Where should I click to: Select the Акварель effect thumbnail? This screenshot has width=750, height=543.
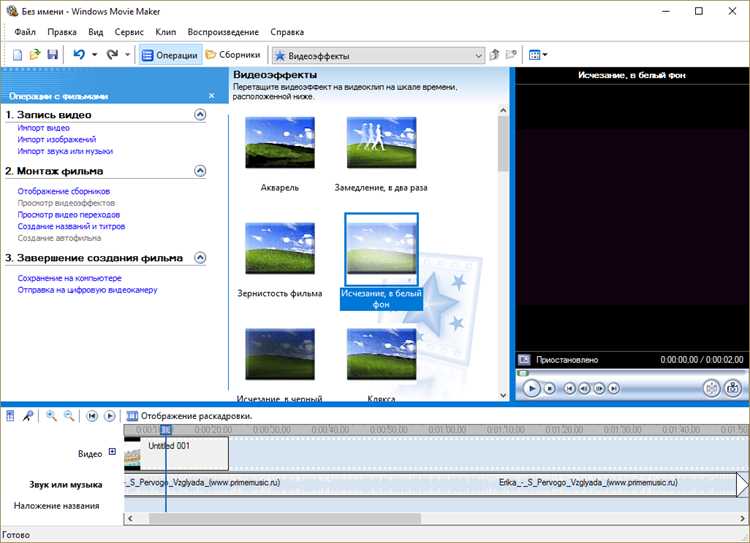tap(280, 143)
